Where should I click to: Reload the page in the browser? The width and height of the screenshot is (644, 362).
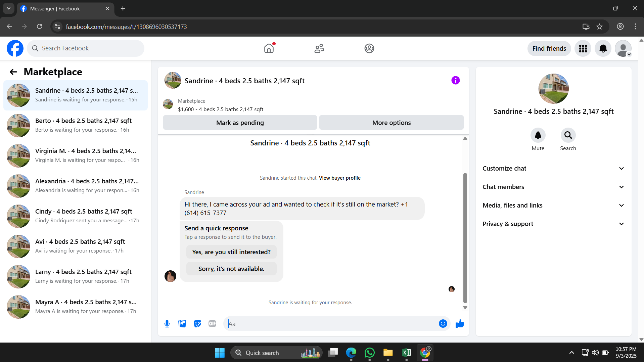[40, 27]
